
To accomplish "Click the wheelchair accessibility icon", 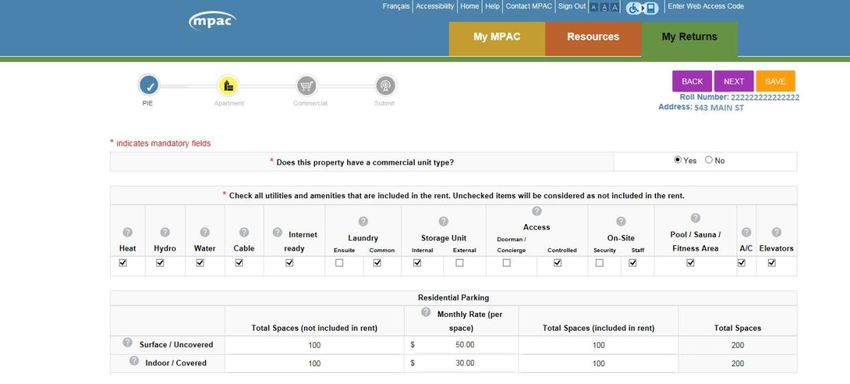I will 642,8.
